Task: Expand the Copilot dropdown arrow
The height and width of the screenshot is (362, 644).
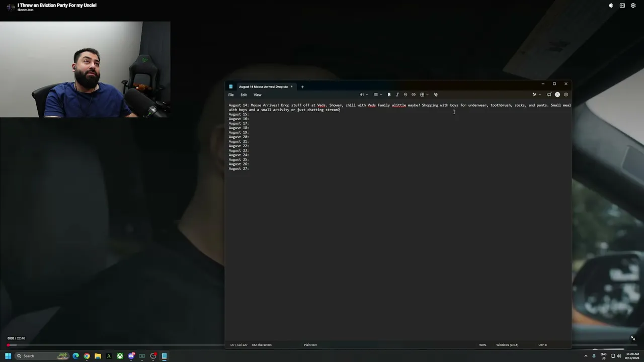Action: [540, 95]
